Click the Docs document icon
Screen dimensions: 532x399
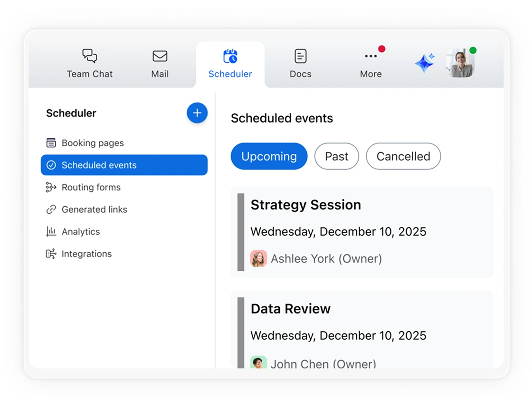coord(300,56)
